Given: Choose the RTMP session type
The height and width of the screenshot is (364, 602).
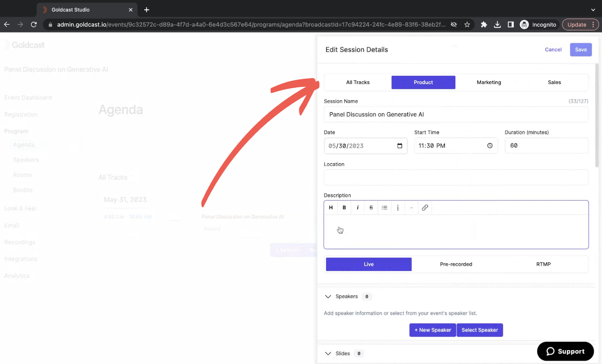Looking at the screenshot, I should point(543,264).
